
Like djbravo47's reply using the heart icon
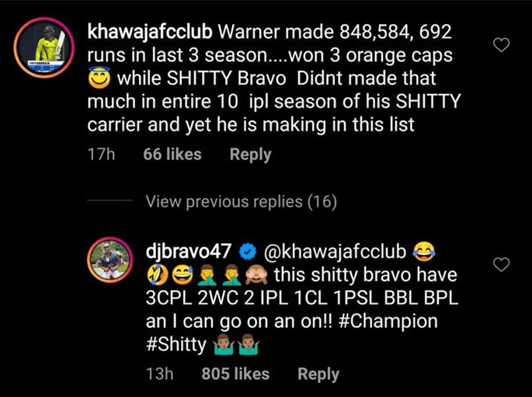(501, 264)
